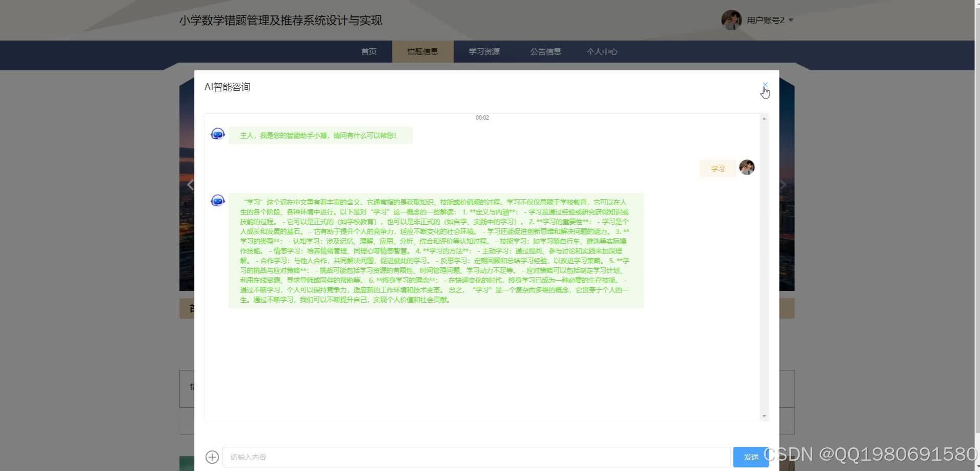Click the profile avatar in the top bar
The width and height of the screenshot is (980, 471).
tap(731, 19)
